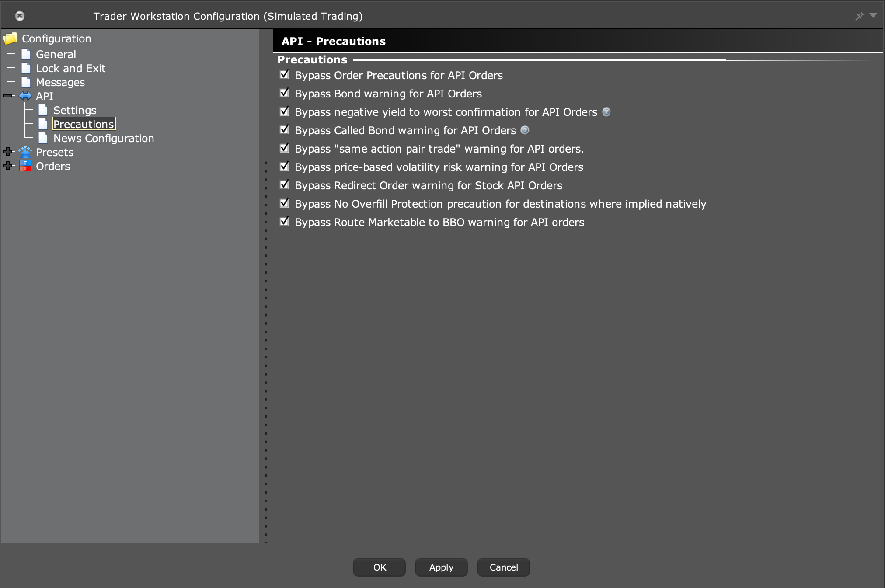Click the dotted splitter between panels
The image size is (885, 588).
point(266,352)
